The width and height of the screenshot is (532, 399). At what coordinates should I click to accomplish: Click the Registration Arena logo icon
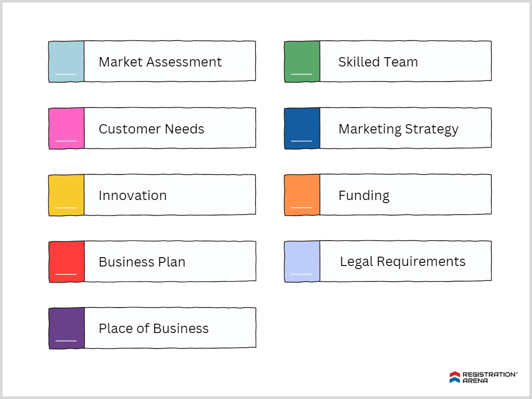click(x=455, y=377)
